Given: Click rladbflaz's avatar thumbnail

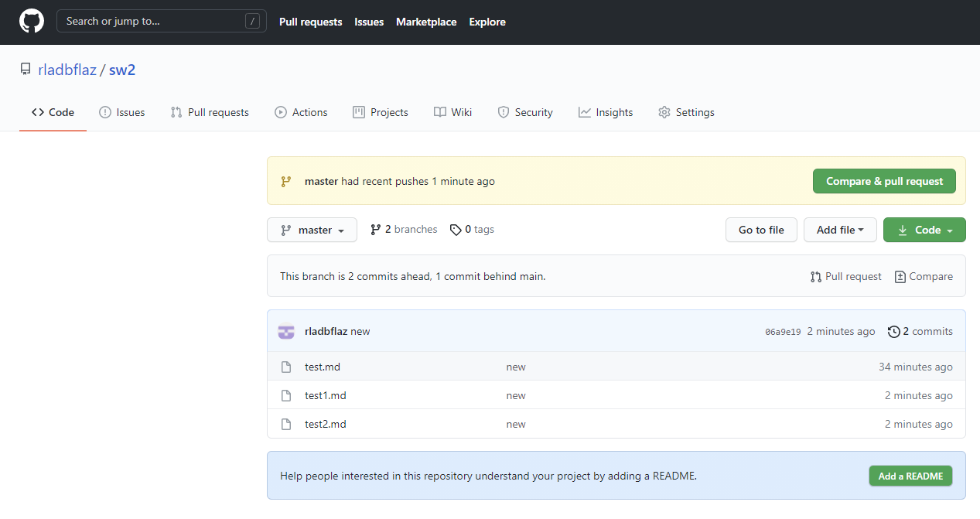Looking at the screenshot, I should [285, 331].
